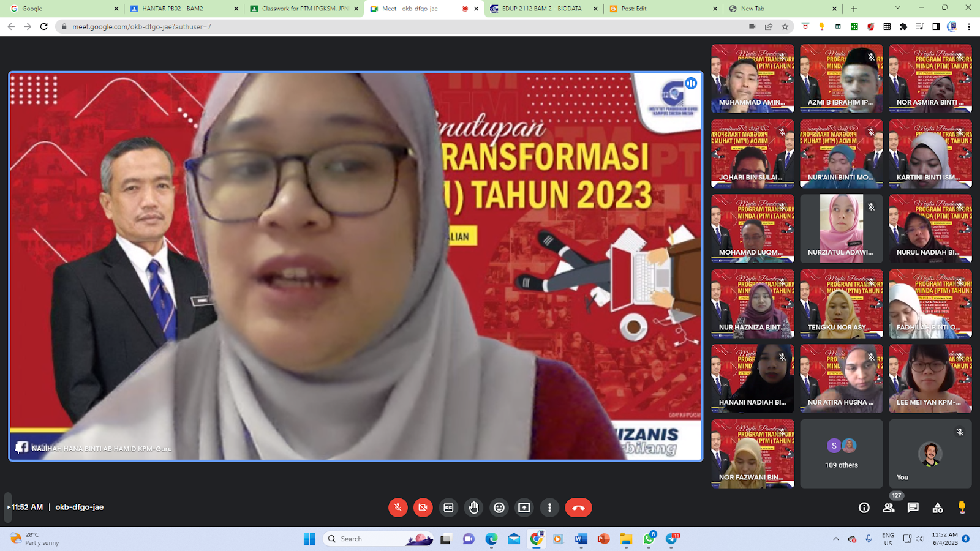Turn on the camera
This screenshot has width=980, height=551.
pyautogui.click(x=423, y=508)
